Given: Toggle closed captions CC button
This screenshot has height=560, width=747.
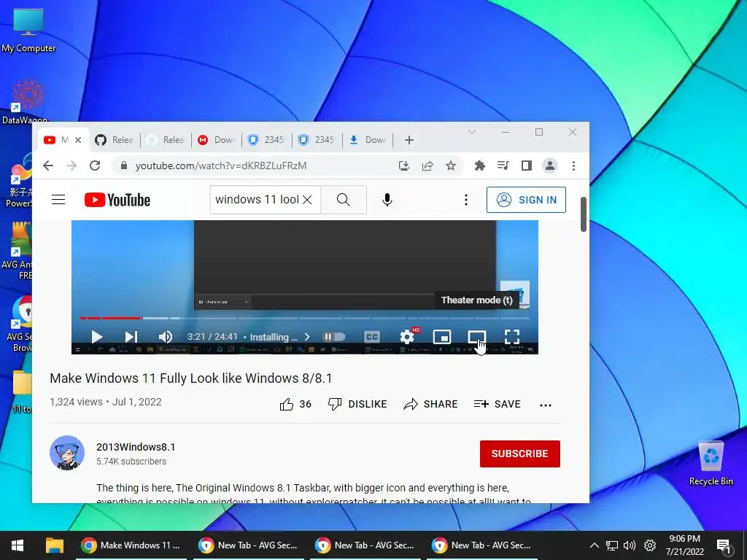Looking at the screenshot, I should 371,337.
